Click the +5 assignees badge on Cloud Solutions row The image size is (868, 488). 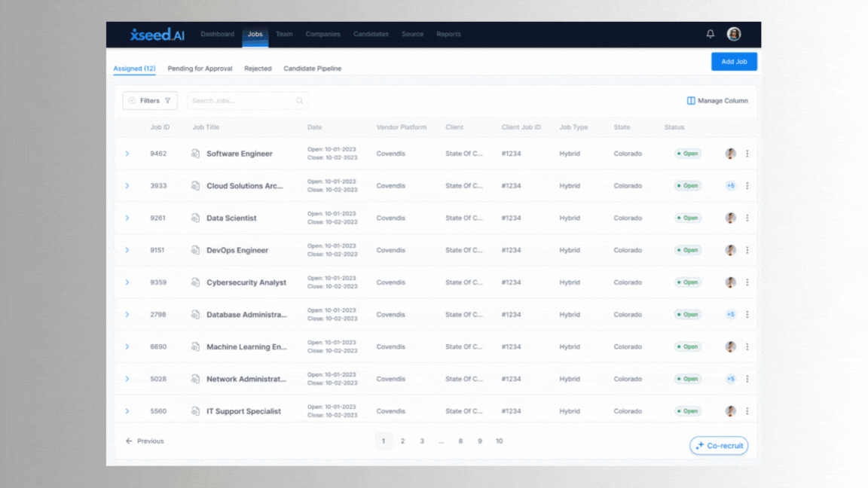point(730,185)
